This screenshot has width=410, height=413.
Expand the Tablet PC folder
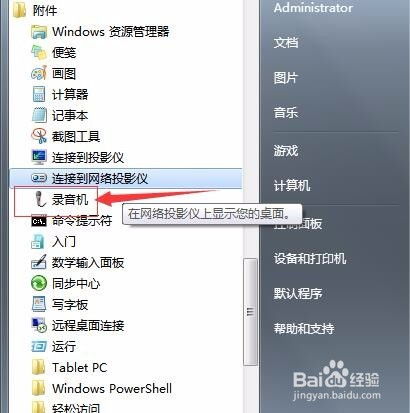click(69, 368)
